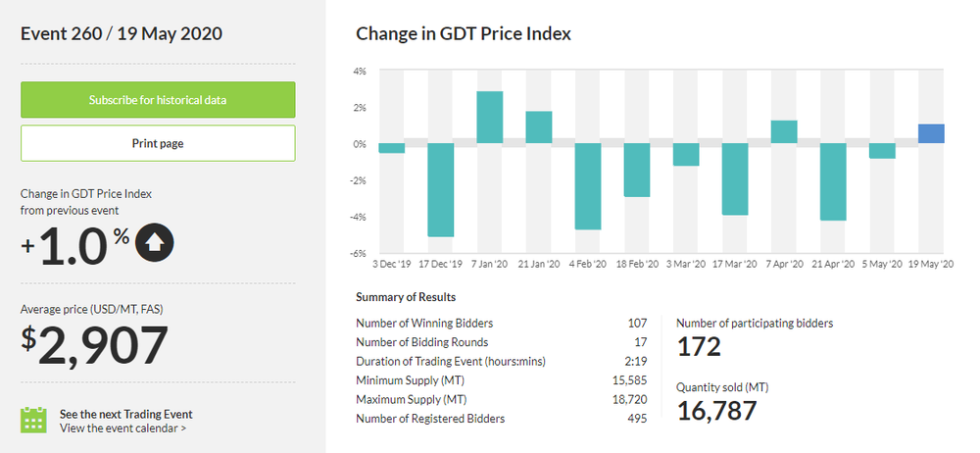The height and width of the screenshot is (453, 980).
Task: Select the 3 Mar '20 bar
Action: coord(686,154)
